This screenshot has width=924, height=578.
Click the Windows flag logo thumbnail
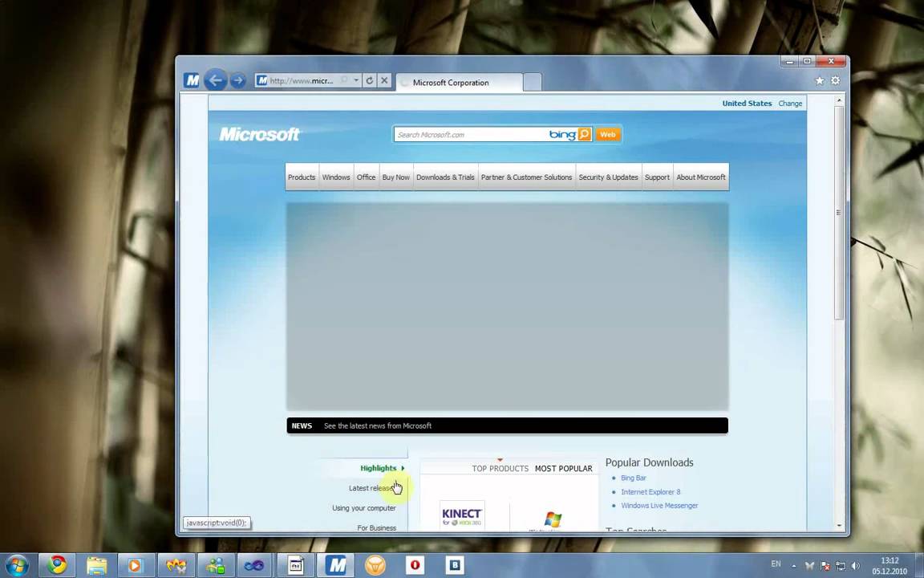pos(553,520)
